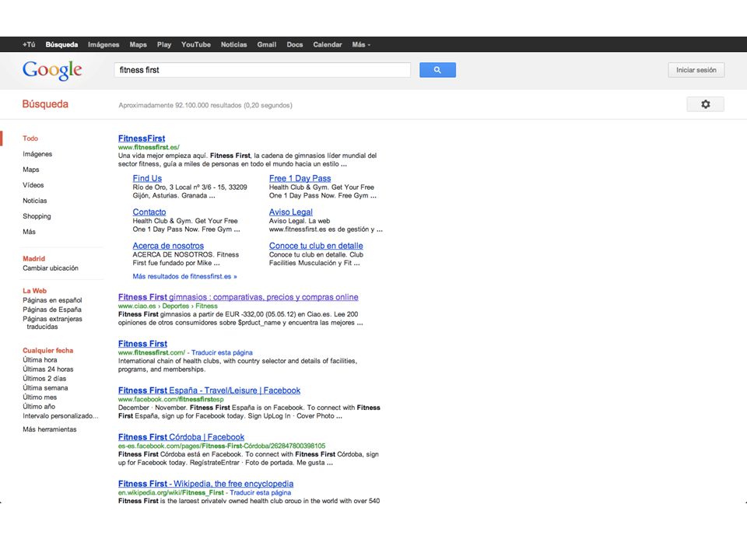Viewport: 747px width, 560px height.
Task: Open the Aviso Legal sitelink
Action: pyautogui.click(x=290, y=212)
